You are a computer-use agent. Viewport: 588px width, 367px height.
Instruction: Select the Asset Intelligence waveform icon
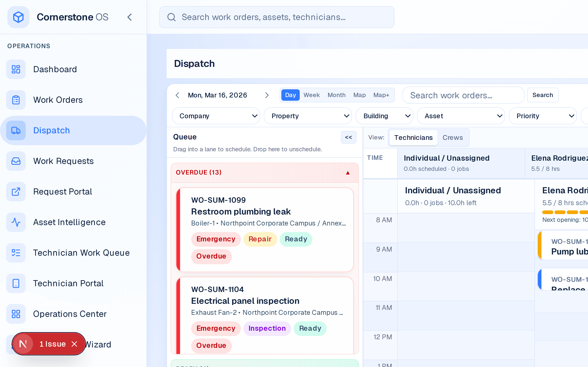coord(16,222)
